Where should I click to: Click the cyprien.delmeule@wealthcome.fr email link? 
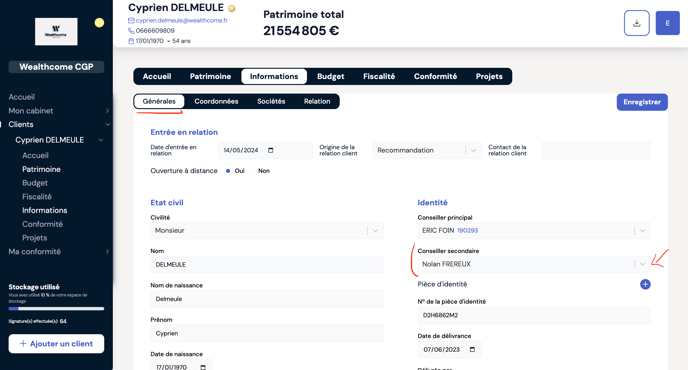click(x=182, y=21)
